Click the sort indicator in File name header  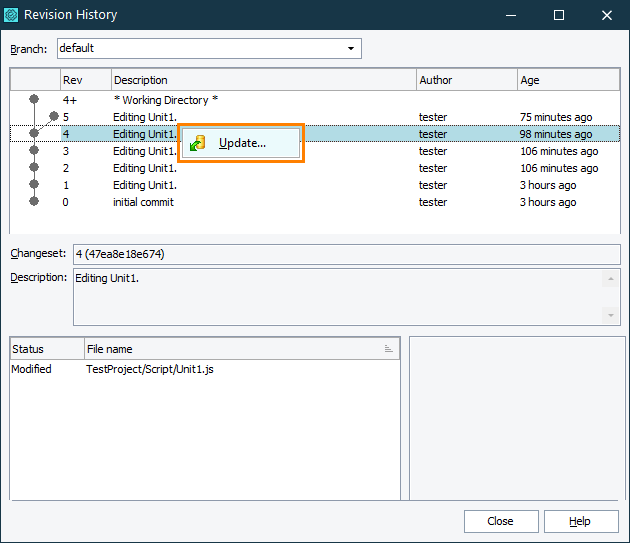(388, 349)
